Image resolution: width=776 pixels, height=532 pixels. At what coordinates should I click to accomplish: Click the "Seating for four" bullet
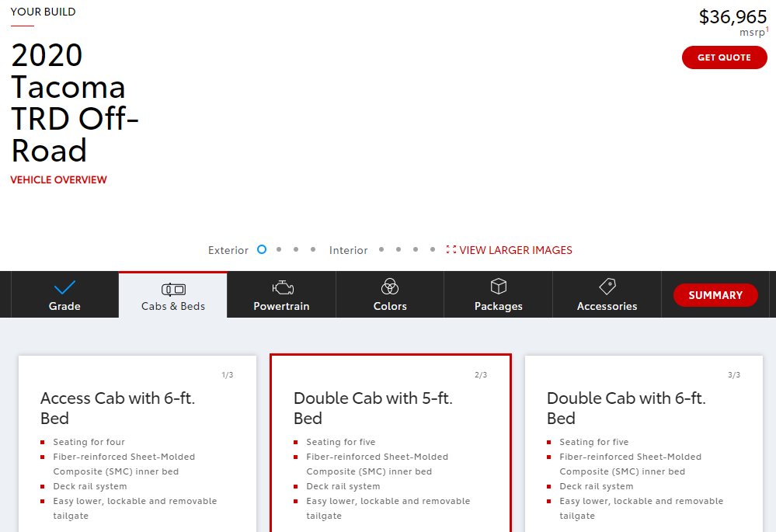[x=89, y=442]
